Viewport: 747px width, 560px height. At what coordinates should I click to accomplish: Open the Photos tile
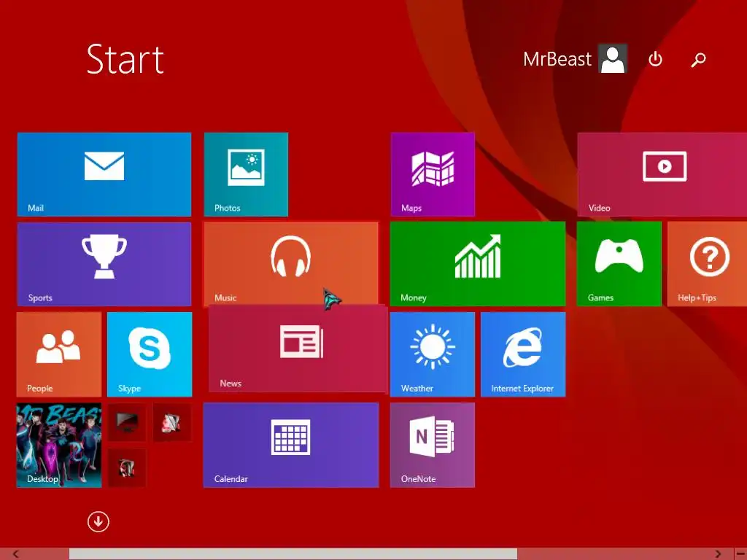click(246, 174)
